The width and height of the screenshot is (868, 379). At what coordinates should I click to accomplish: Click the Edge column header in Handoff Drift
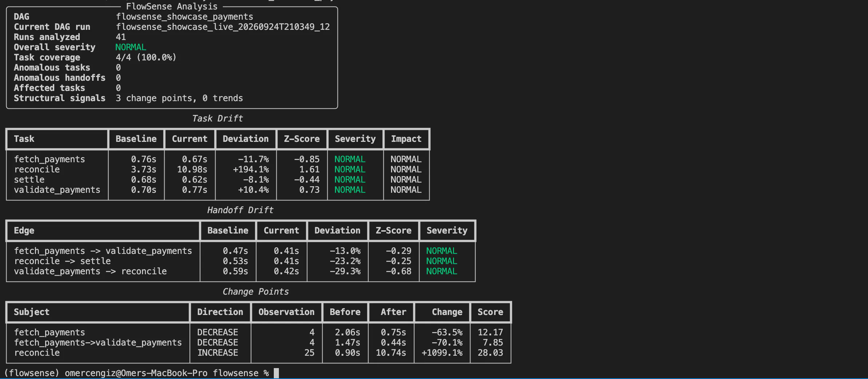tap(24, 231)
